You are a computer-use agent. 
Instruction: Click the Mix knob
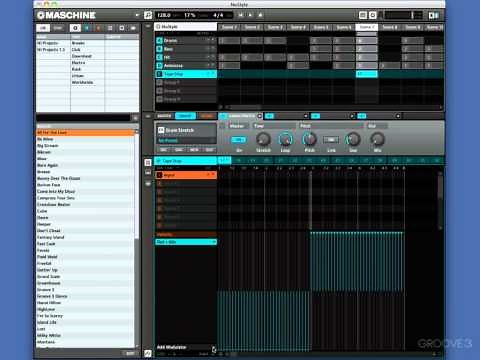point(377,140)
